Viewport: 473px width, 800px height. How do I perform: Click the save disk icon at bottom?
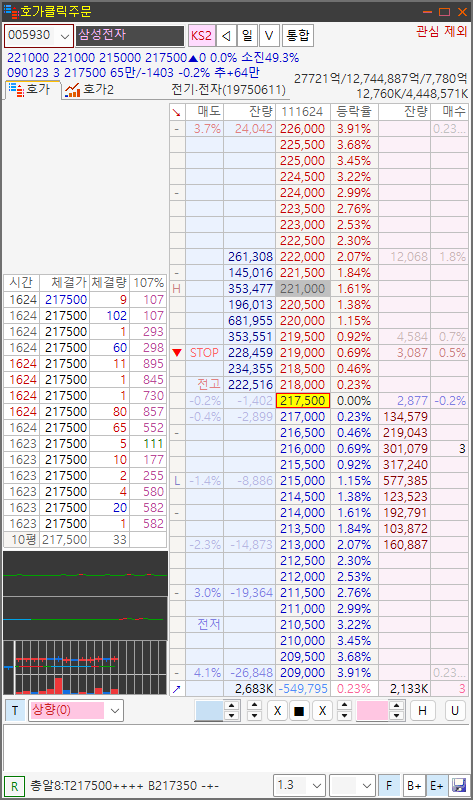[459, 785]
